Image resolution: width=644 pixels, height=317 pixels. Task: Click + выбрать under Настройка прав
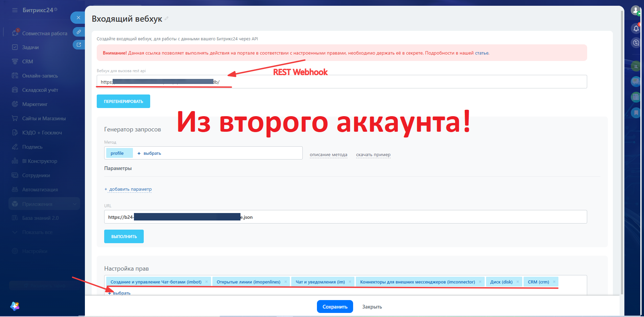(x=119, y=293)
